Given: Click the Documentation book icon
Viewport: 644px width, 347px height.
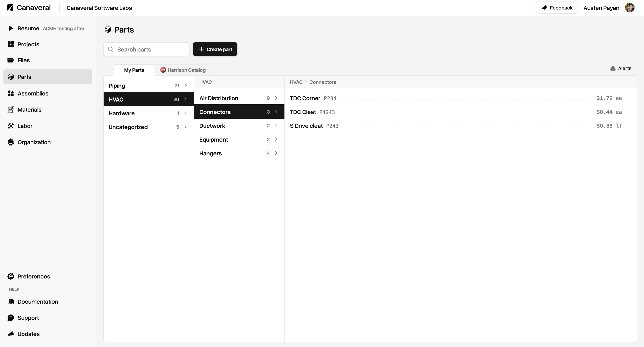Looking at the screenshot, I should point(11,302).
